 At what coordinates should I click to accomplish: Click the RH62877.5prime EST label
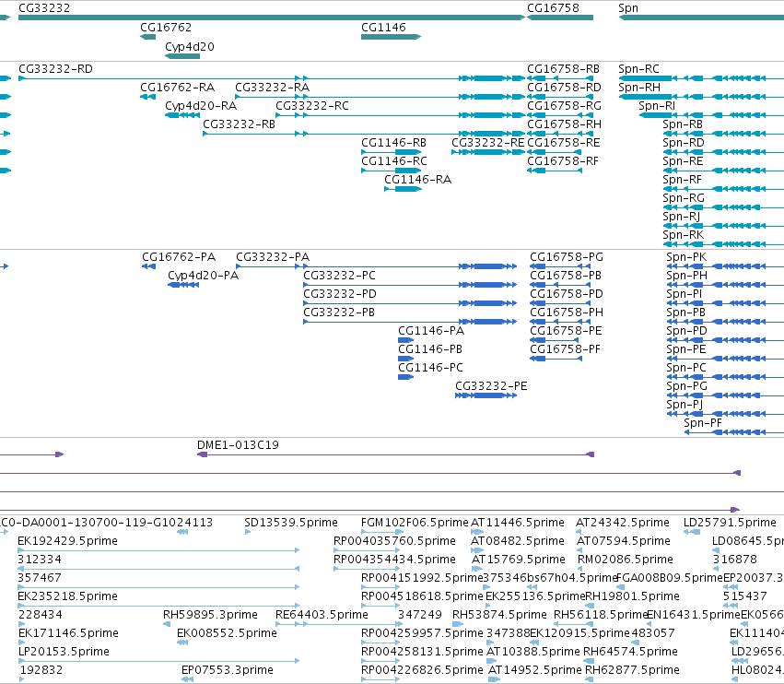633,670
